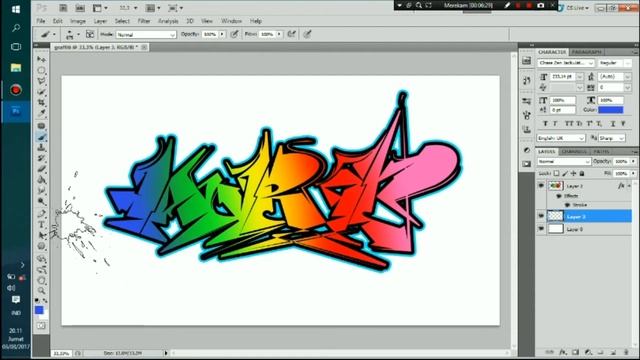Open the font family dropdown
640x360 pixels.
[x=566, y=63]
